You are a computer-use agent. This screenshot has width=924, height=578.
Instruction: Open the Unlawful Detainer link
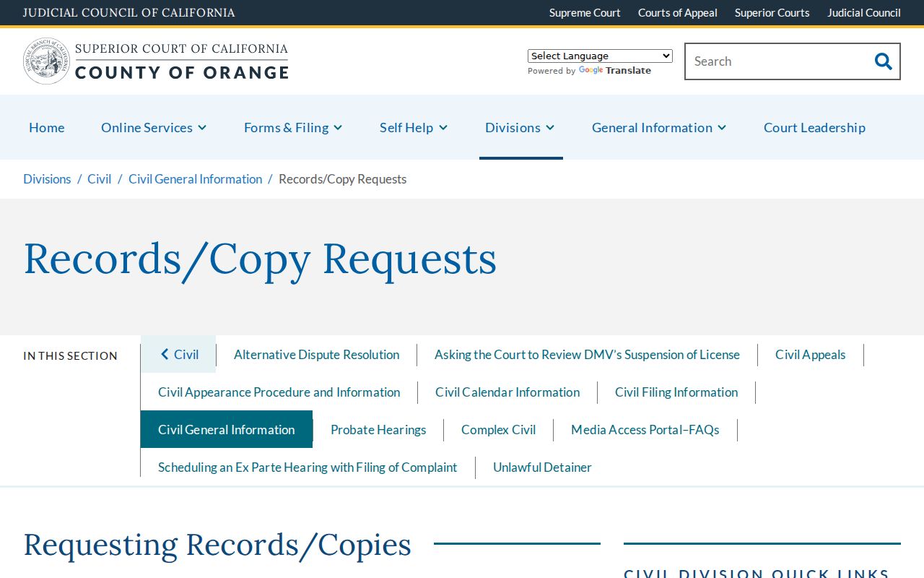[x=542, y=467]
